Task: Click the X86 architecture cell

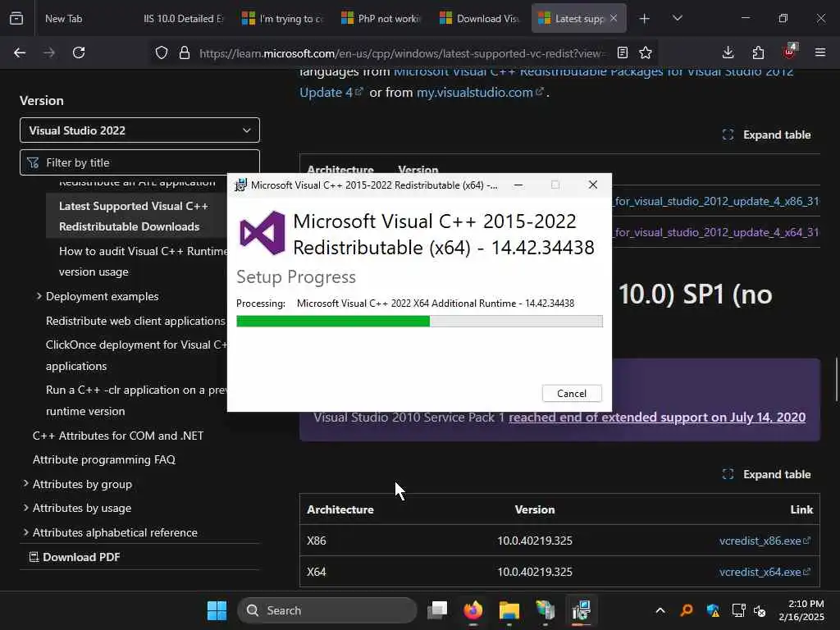Action: click(x=317, y=541)
